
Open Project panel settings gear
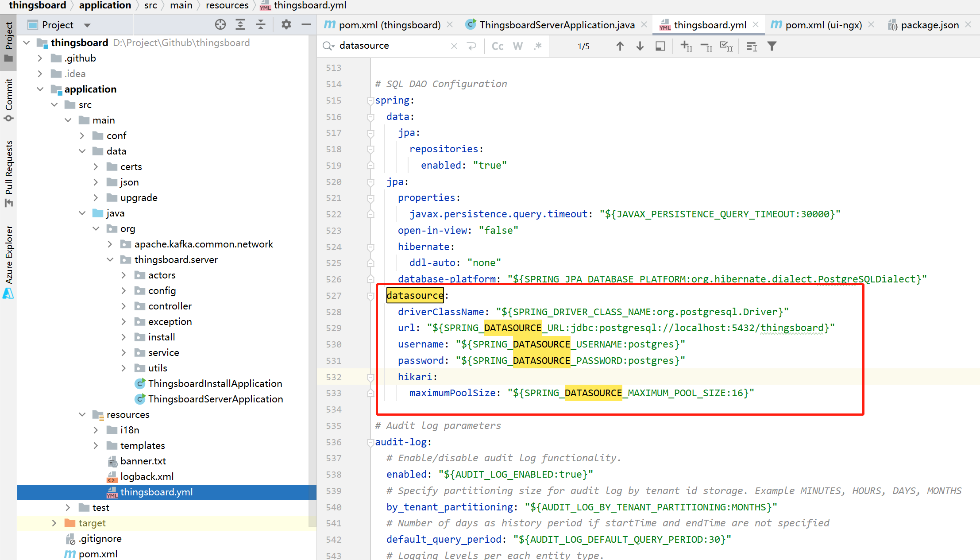click(x=286, y=25)
